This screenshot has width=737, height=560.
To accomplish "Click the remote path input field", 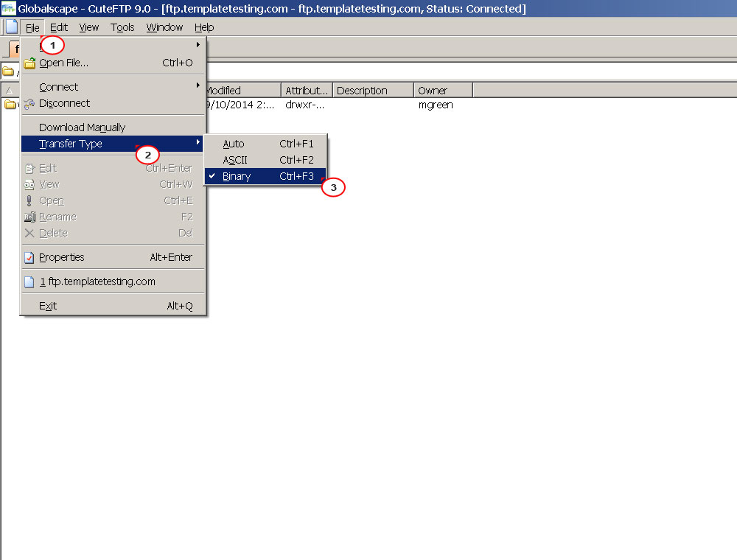I will tap(472, 71).
